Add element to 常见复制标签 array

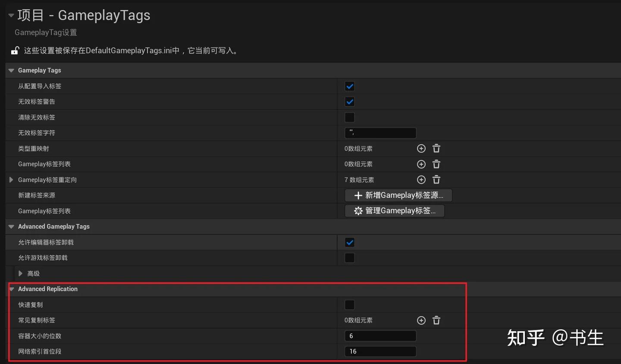pos(421,320)
